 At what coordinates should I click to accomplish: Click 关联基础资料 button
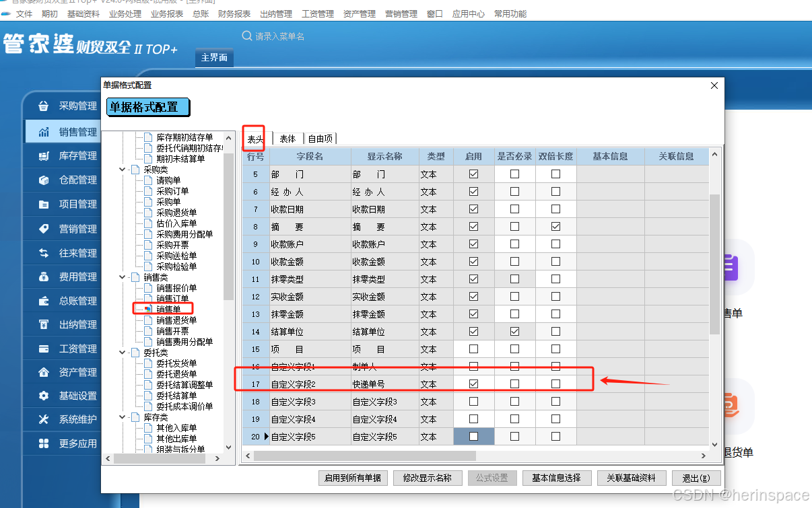631,478
